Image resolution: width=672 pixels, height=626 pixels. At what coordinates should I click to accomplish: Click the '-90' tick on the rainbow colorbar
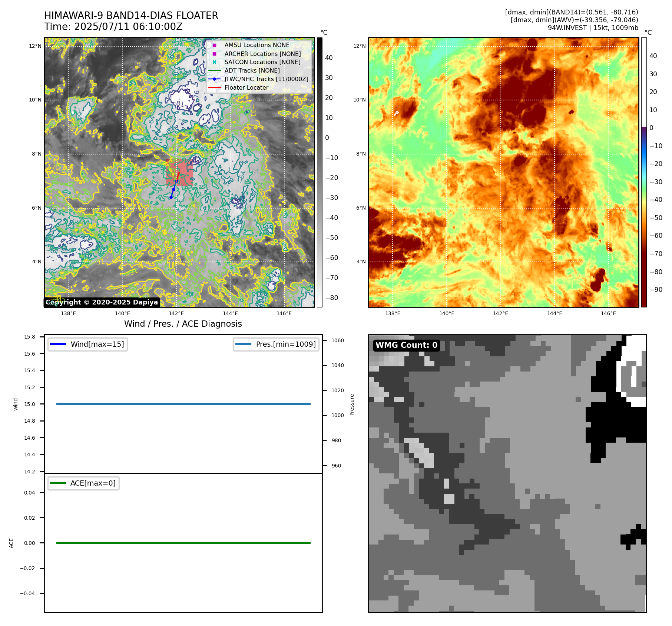(x=656, y=289)
